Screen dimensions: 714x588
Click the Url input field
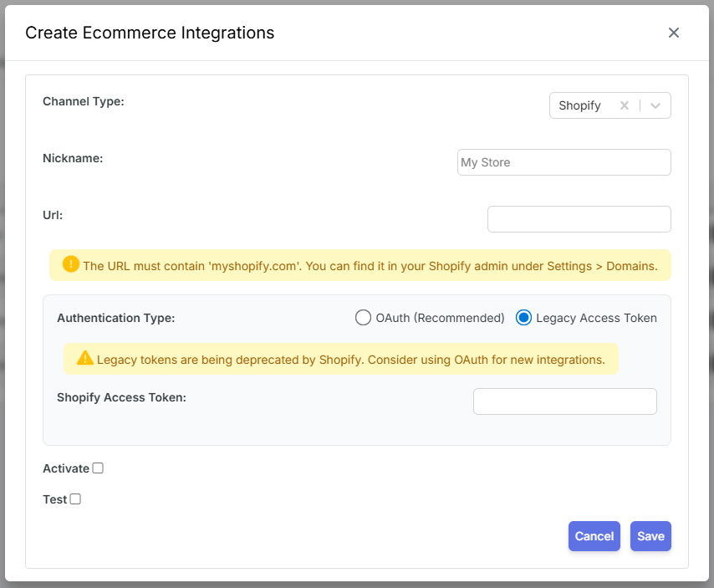click(x=579, y=218)
